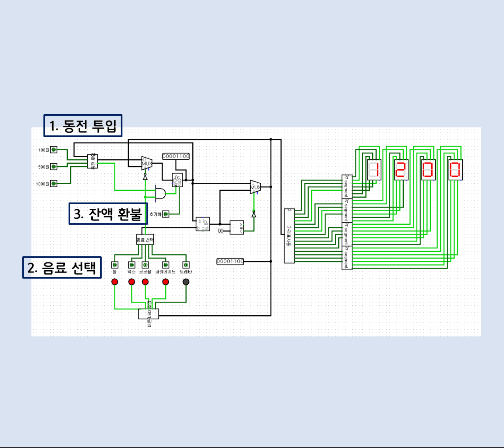This screenshot has height=448, width=504.
Task: Select the subtractor with b in / b out
Action: click(203, 224)
